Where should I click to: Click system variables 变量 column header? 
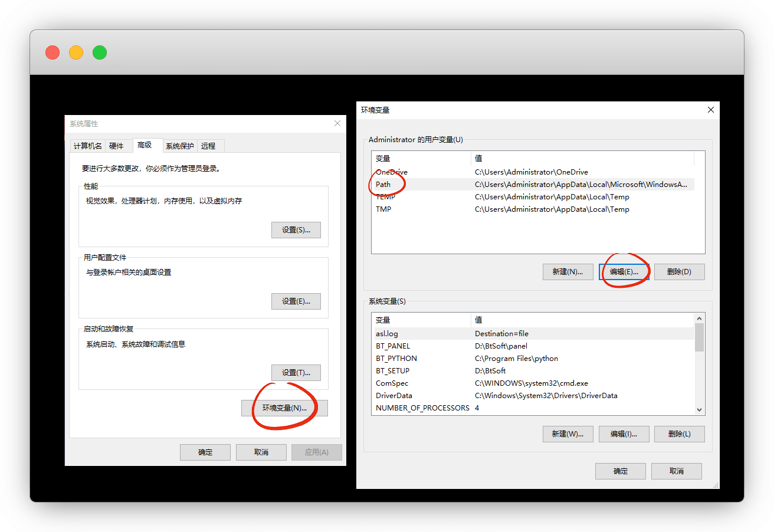coord(421,320)
